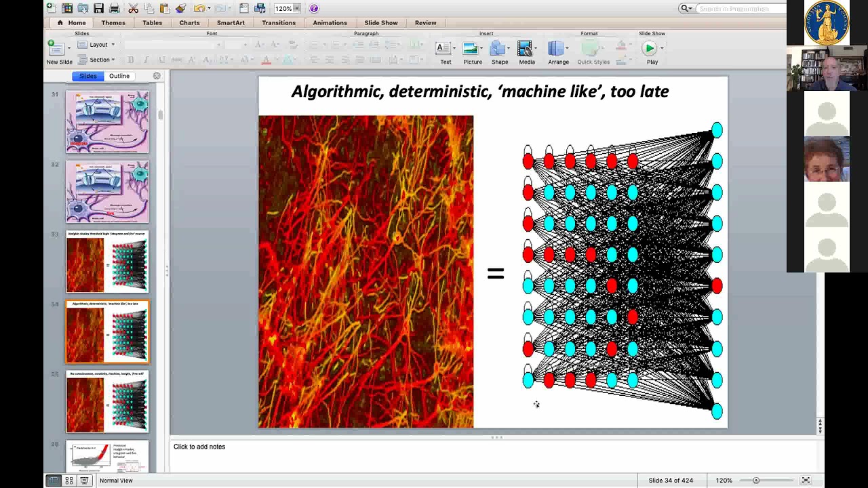
Task: Click the red neuron microscopy image
Action: tap(366, 272)
